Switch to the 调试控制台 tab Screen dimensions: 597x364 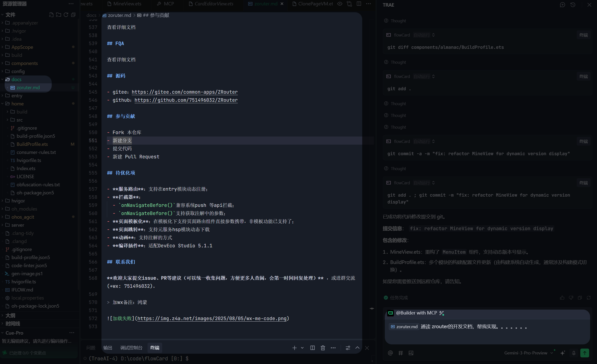(131, 348)
